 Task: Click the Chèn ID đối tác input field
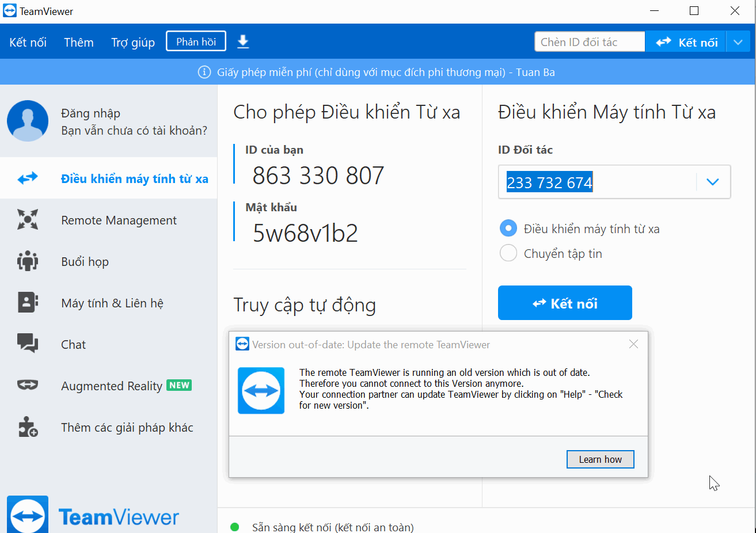point(590,42)
